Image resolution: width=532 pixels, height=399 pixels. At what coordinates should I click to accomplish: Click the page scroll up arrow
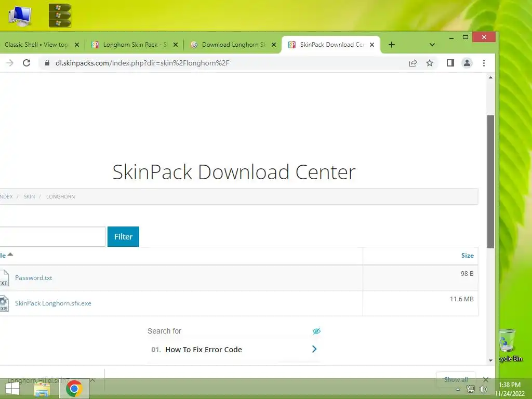point(490,78)
